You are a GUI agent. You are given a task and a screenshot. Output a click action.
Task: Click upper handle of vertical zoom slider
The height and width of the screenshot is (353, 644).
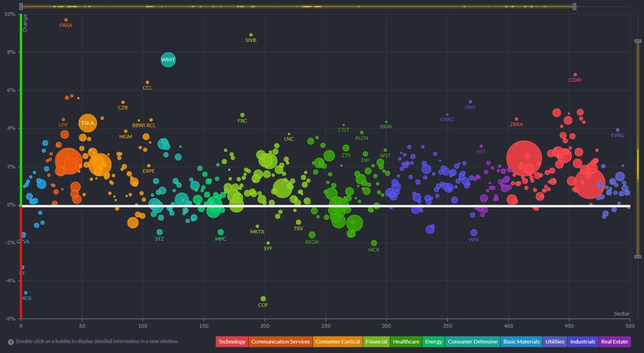[638, 41]
